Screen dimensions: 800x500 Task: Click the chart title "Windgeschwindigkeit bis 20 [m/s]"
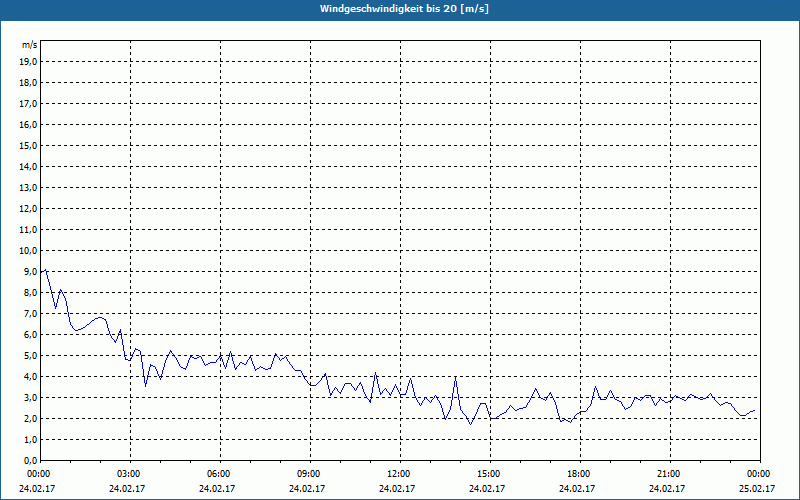(404, 9)
